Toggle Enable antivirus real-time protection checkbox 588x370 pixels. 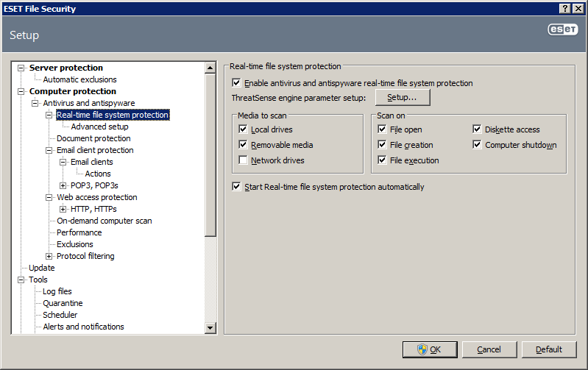tap(236, 83)
